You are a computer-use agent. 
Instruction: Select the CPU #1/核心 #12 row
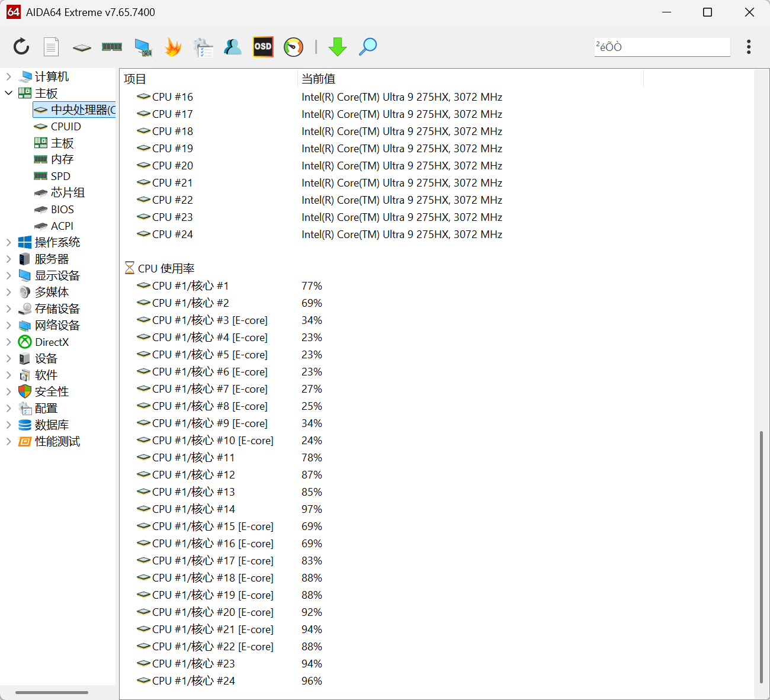point(382,474)
